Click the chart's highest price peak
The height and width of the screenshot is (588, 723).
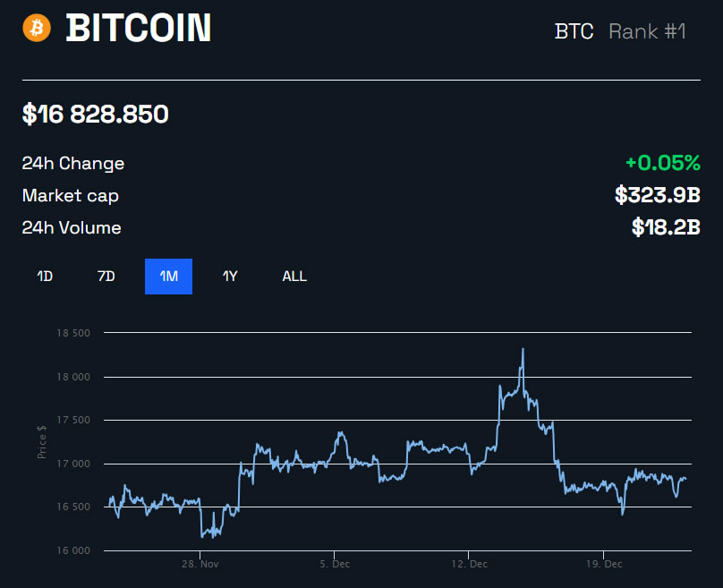(x=523, y=349)
